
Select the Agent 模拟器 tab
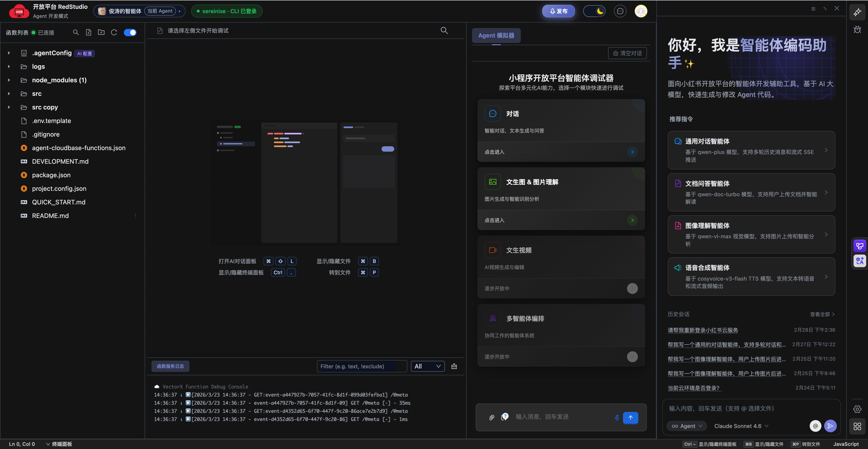click(x=496, y=35)
